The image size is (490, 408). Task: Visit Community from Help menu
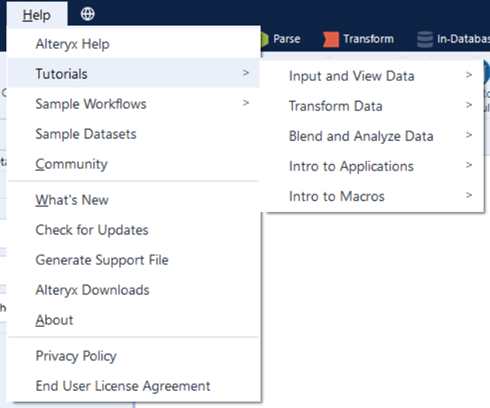[133, 164]
